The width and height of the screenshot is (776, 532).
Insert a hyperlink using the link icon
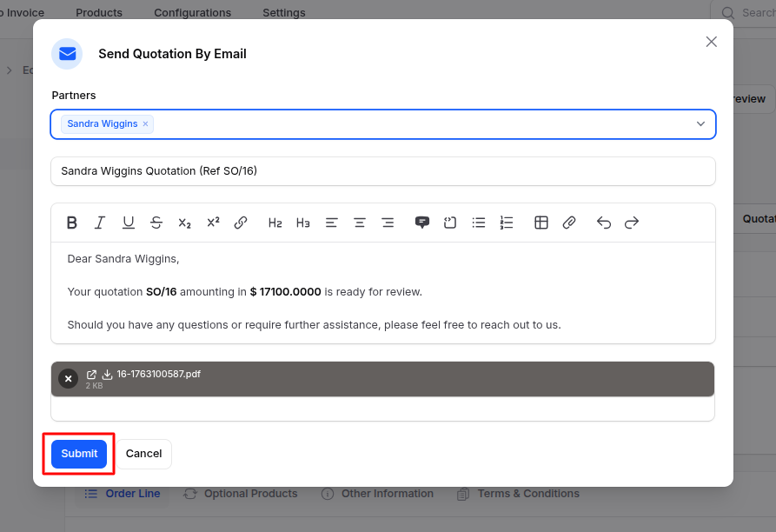coord(241,223)
